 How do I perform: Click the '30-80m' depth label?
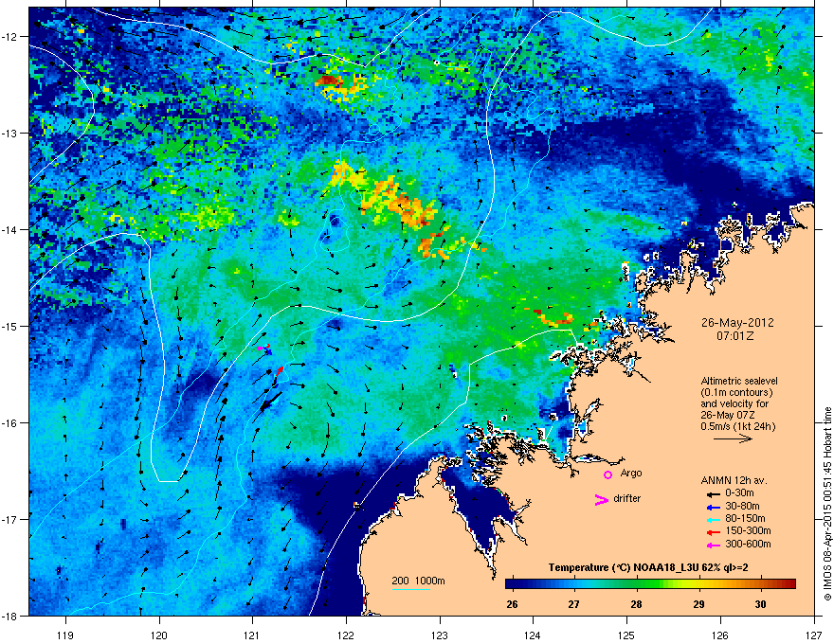742,506
